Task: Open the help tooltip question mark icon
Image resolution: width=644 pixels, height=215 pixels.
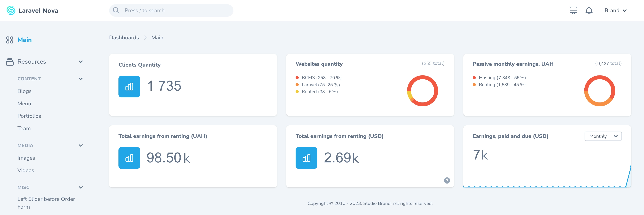Action: (x=447, y=180)
